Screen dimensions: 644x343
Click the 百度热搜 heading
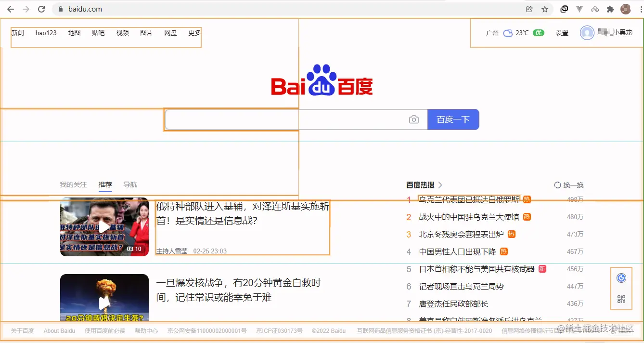point(421,185)
